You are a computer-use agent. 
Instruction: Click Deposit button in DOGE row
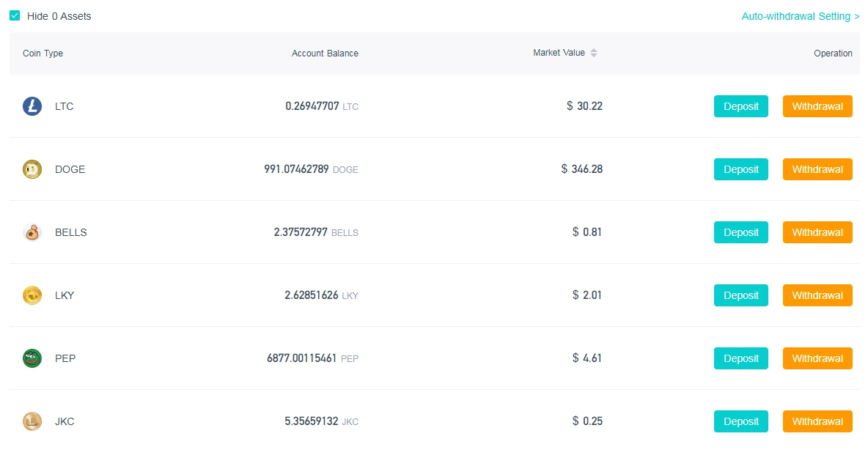tap(740, 169)
